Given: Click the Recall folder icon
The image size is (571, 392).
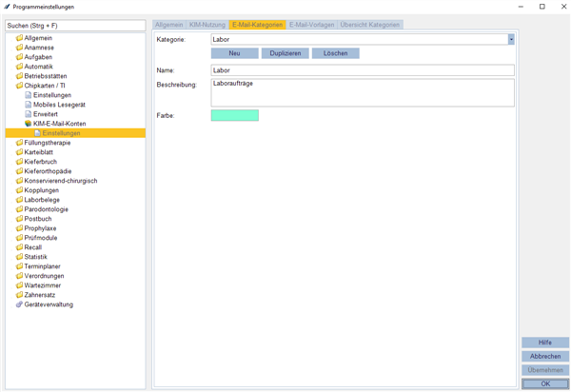Looking at the screenshot, I should (x=19, y=247).
